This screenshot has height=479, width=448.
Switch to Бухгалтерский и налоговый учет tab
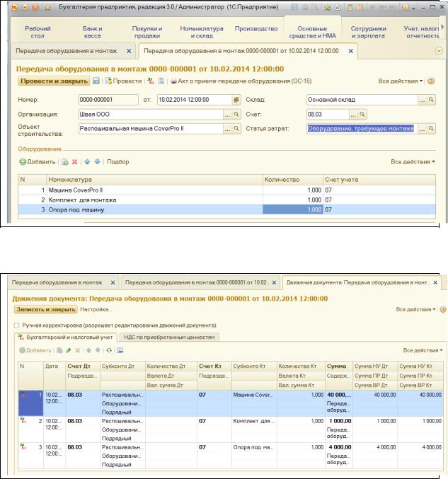pyautogui.click(x=66, y=337)
